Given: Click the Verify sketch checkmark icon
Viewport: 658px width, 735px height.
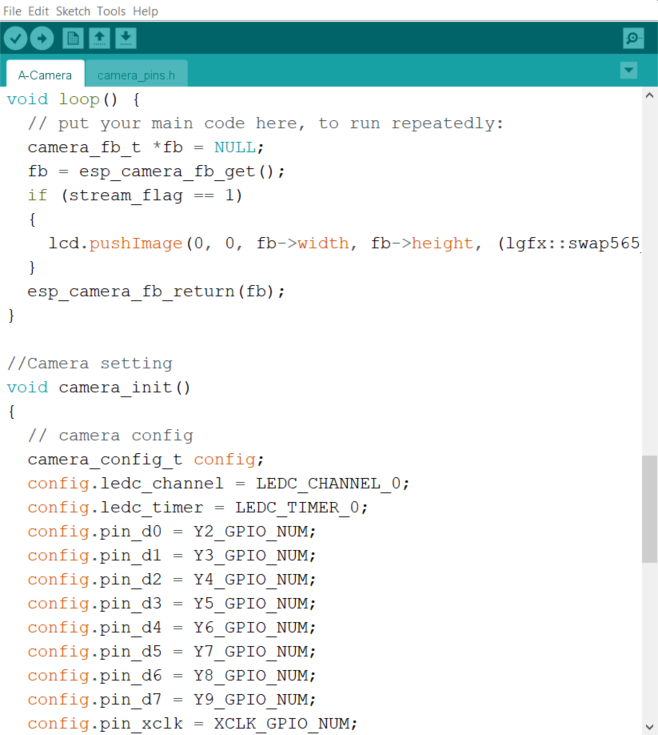Looking at the screenshot, I should click(x=15, y=38).
